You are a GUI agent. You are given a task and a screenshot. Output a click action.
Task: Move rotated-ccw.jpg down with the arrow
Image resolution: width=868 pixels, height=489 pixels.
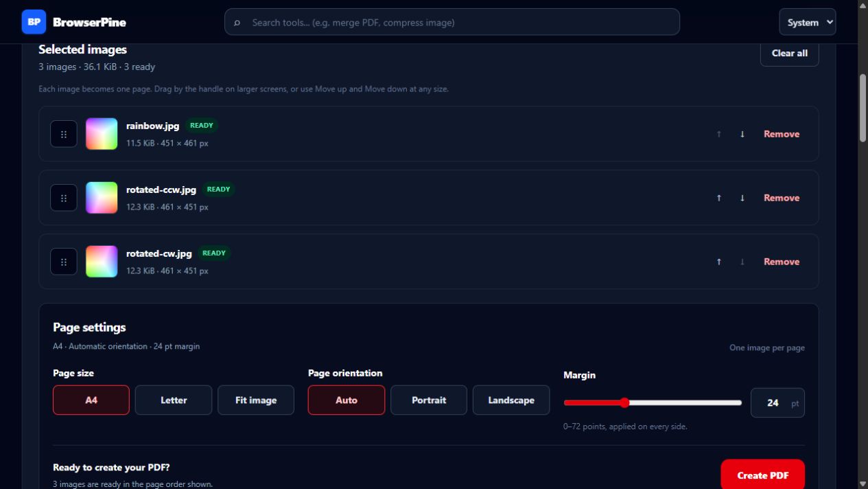point(742,198)
